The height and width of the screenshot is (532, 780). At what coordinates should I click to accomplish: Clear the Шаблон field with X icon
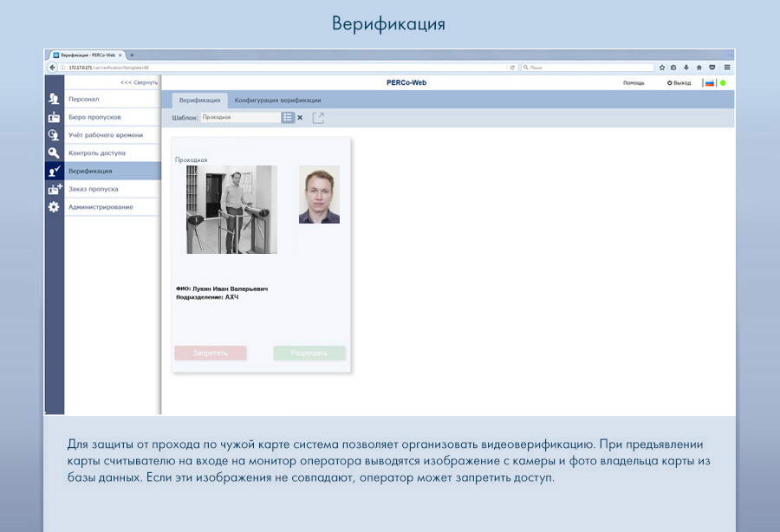(x=301, y=117)
